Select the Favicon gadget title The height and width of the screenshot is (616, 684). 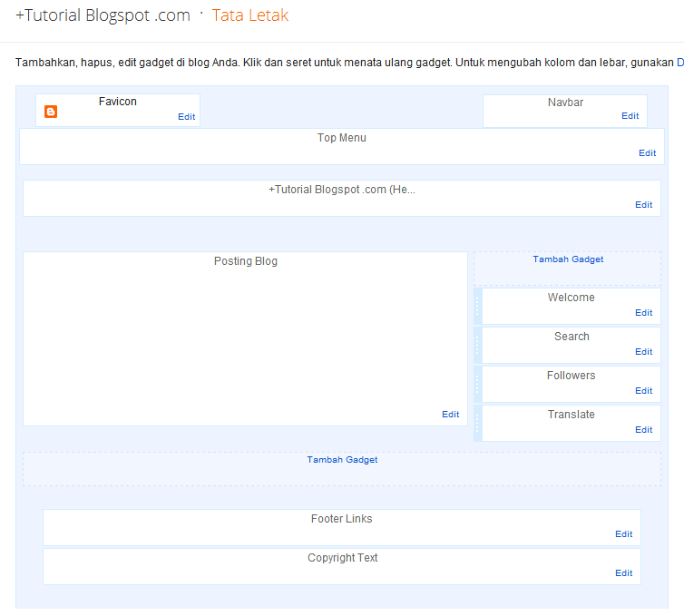click(x=118, y=102)
